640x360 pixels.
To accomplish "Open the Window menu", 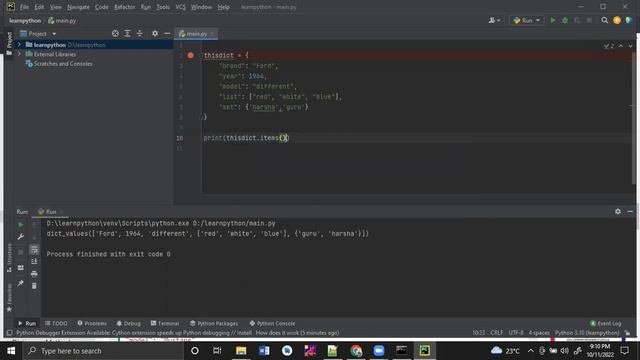I will point(201,7).
